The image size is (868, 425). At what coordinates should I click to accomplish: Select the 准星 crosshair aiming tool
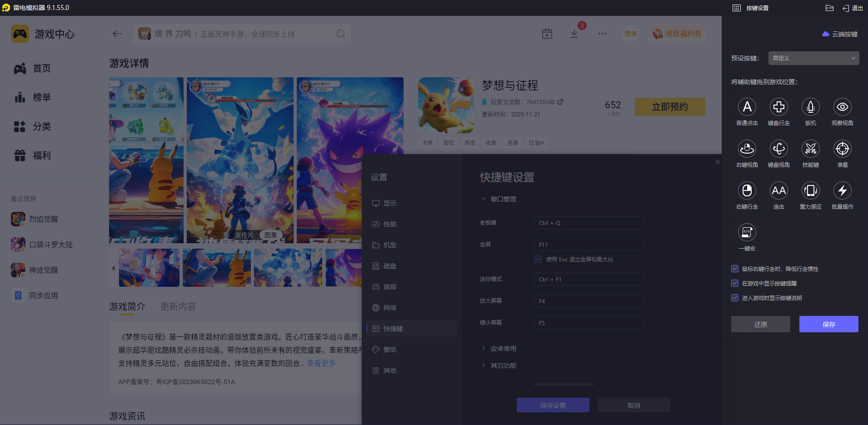(x=842, y=149)
